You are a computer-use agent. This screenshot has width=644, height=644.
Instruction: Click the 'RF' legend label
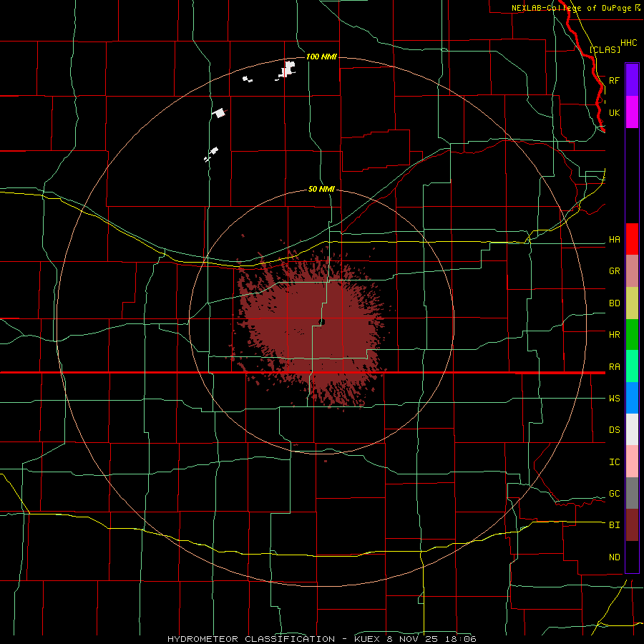coord(615,80)
